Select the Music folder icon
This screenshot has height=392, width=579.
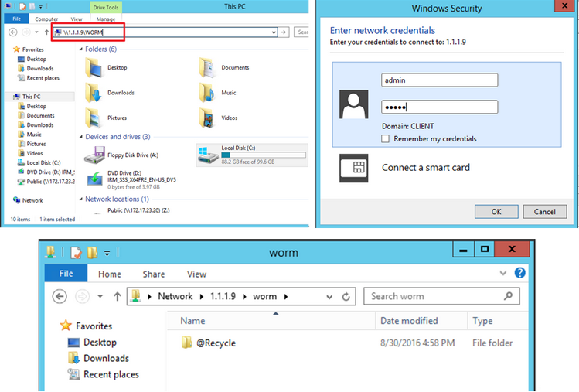coord(207,93)
